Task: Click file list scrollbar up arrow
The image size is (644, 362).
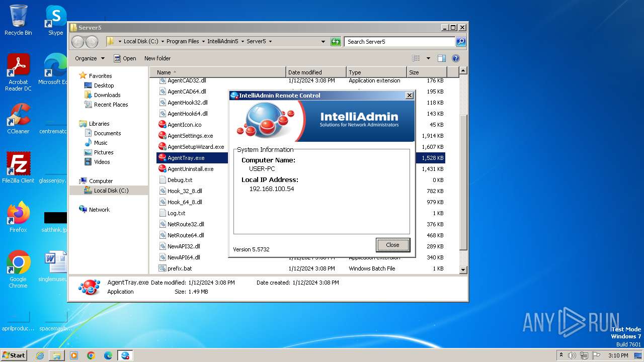Action: 463,71
